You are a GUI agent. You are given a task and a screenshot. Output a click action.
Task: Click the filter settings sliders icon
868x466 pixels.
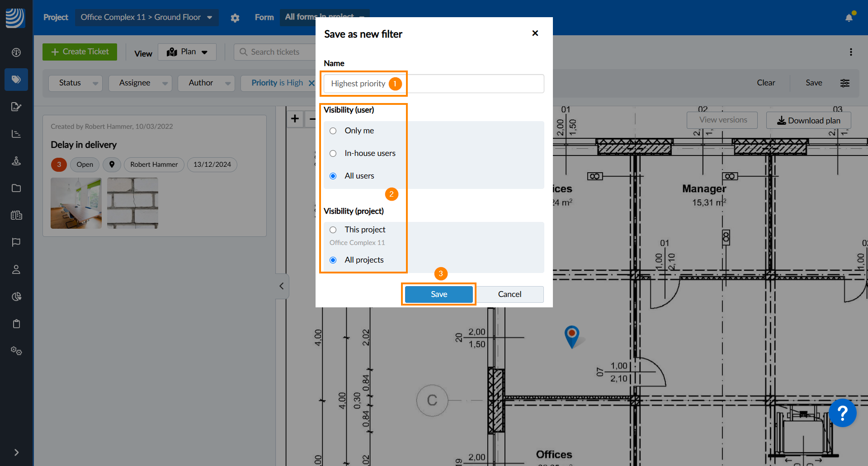pyautogui.click(x=844, y=83)
